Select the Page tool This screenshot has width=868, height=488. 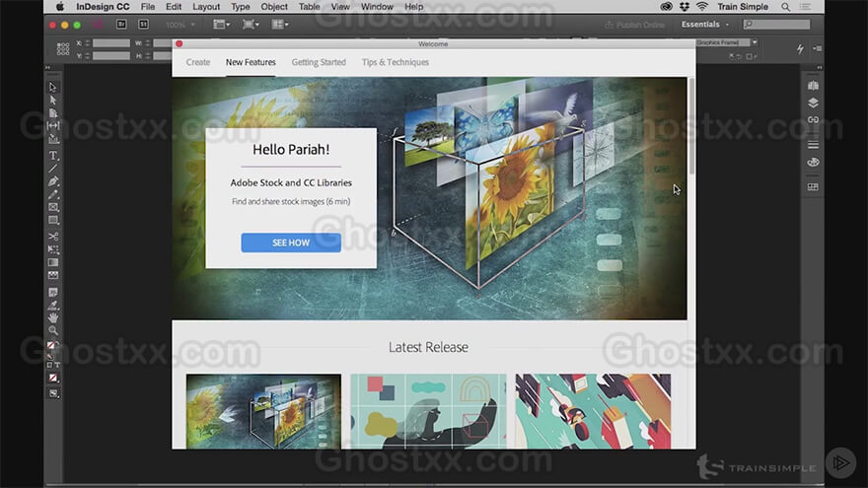(x=53, y=112)
